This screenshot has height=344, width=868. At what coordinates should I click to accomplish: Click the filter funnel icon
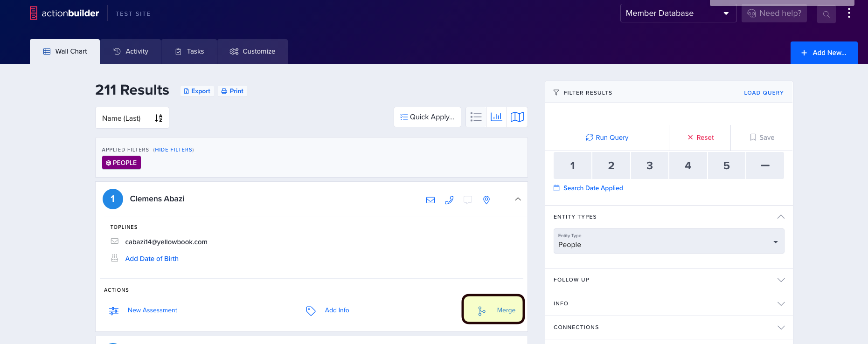[556, 93]
